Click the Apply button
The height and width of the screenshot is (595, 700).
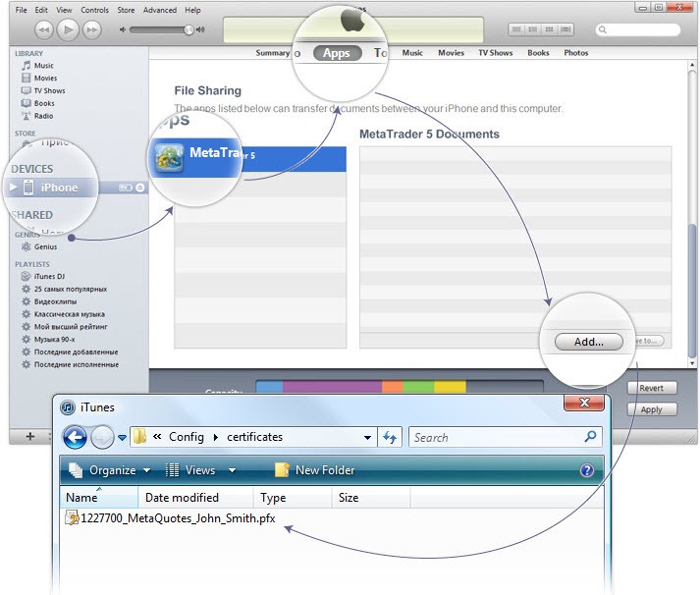(x=651, y=409)
